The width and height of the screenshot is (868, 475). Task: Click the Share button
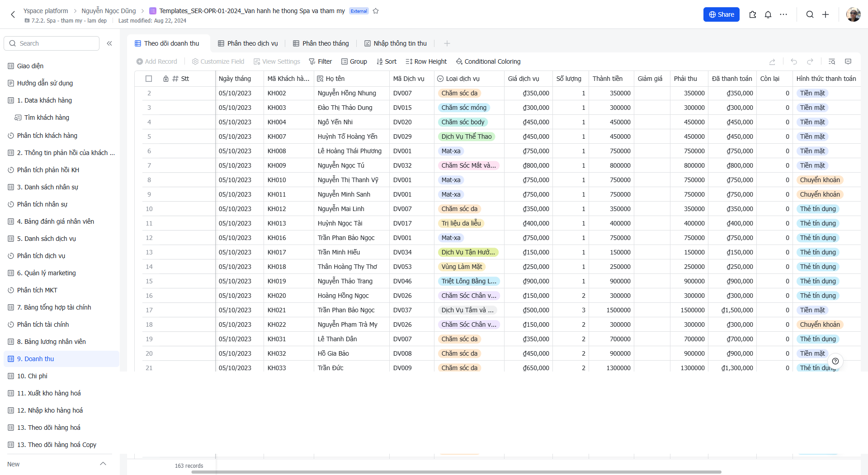point(722,14)
